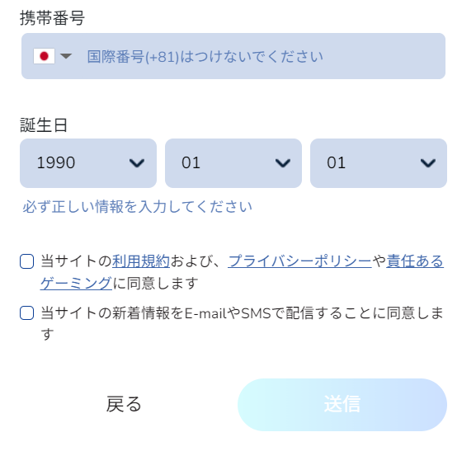476x451 pixels.
Task: Click the chevron icon in rightmost day selector
Action: point(428,163)
